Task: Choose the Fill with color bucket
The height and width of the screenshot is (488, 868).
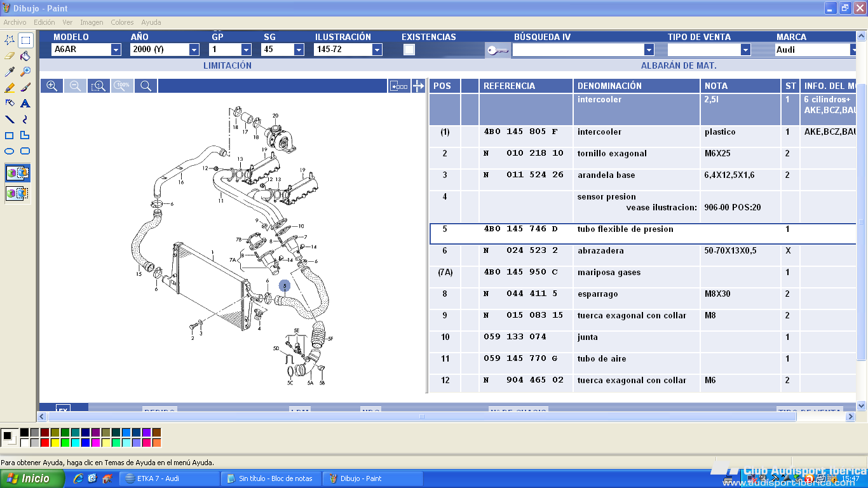Action: coord(25,56)
